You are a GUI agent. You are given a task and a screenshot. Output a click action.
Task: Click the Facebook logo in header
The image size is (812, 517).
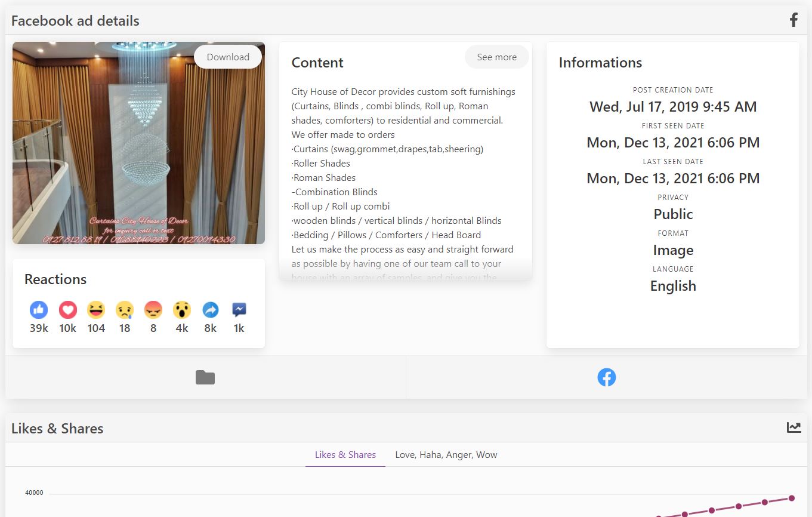tap(794, 20)
